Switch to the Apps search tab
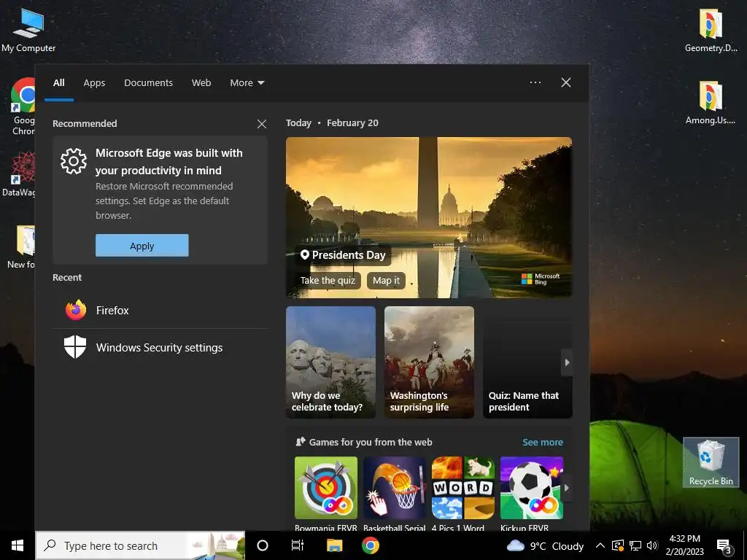This screenshot has width=747, height=560. pyautogui.click(x=94, y=83)
